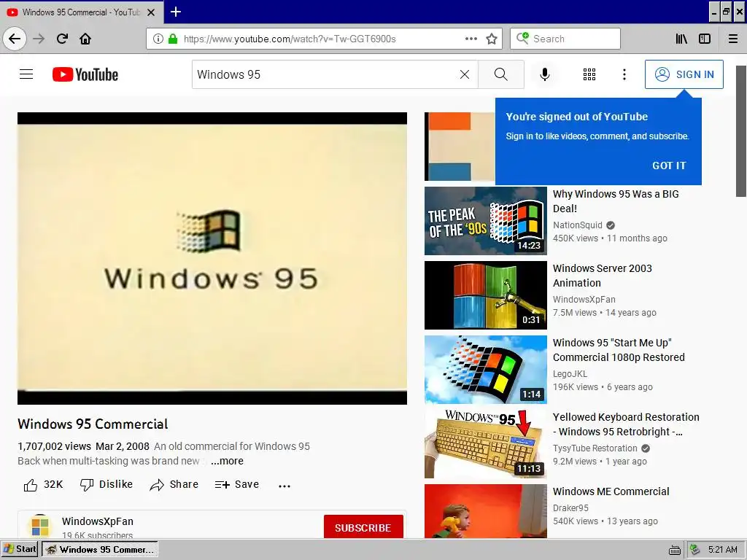Bookmark this page with the star icon

point(492,39)
